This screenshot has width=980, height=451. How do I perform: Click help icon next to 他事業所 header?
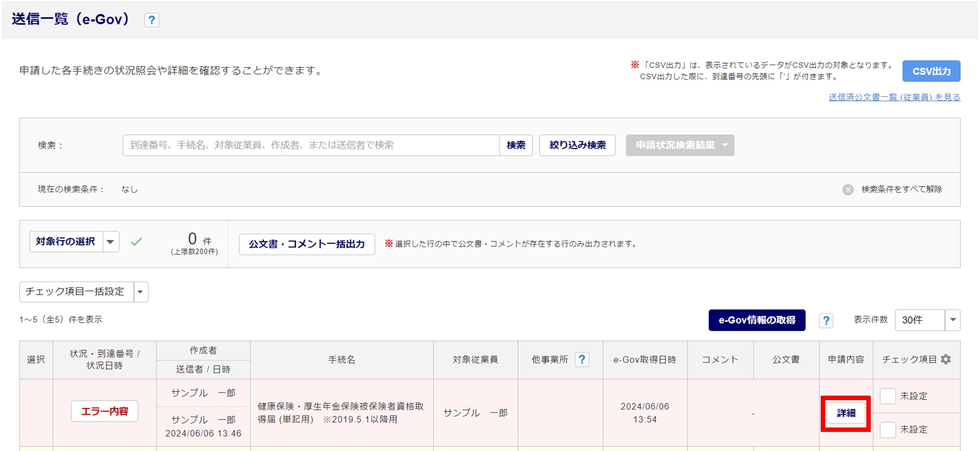[582, 359]
